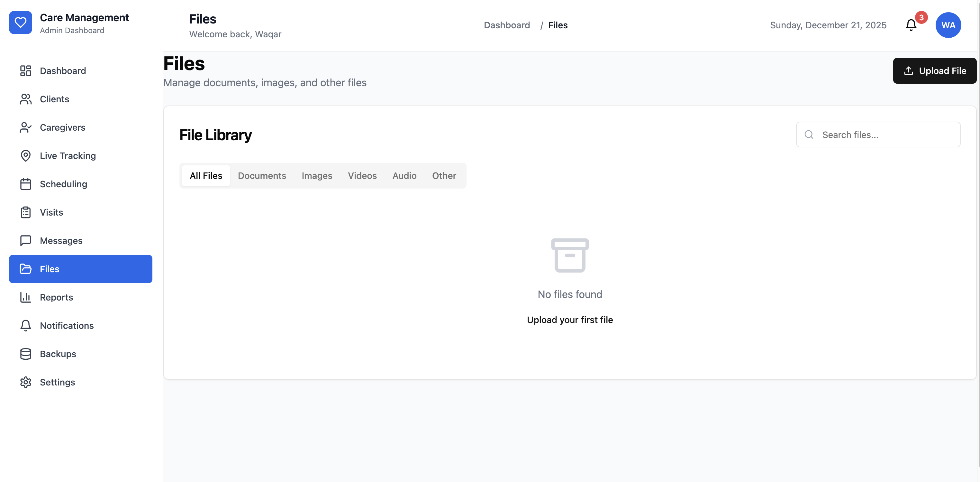Go to Clients in the sidebar
The height and width of the screenshot is (482, 980).
54,99
